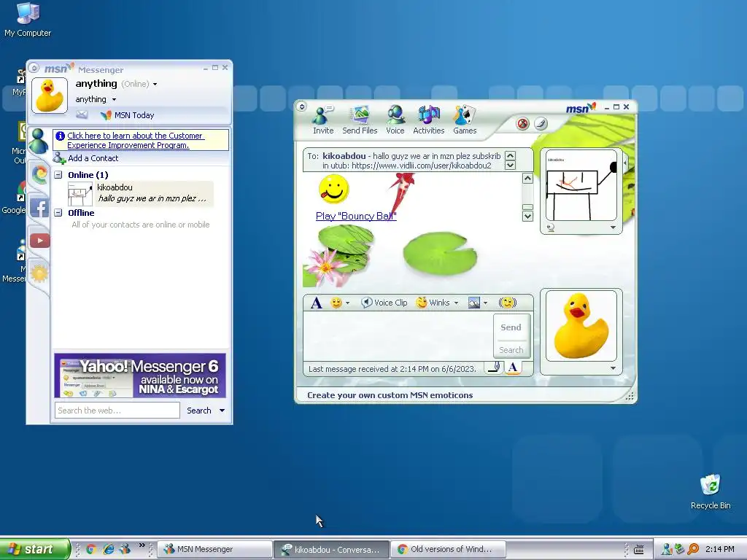The width and height of the screenshot is (747, 560).
Task: Focus the Search the web input field
Action: (x=117, y=411)
